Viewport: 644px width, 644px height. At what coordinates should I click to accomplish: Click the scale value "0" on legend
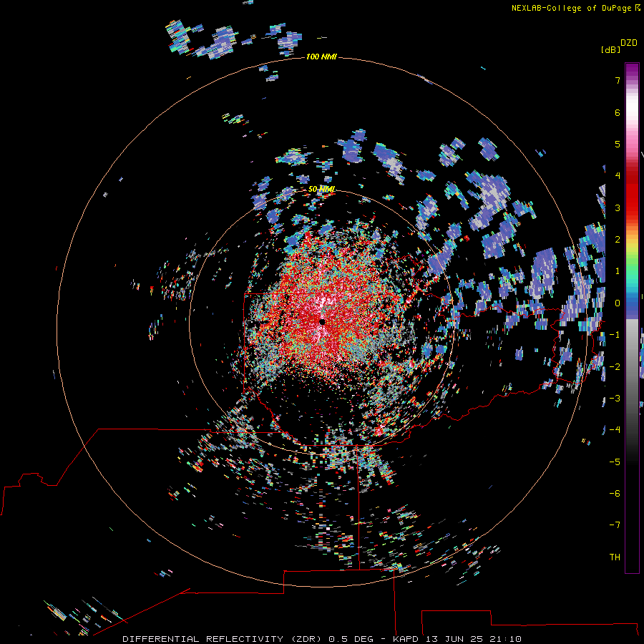click(x=618, y=303)
